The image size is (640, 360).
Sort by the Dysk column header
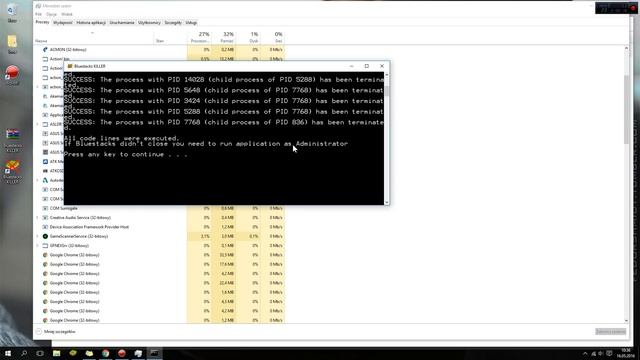(248, 37)
